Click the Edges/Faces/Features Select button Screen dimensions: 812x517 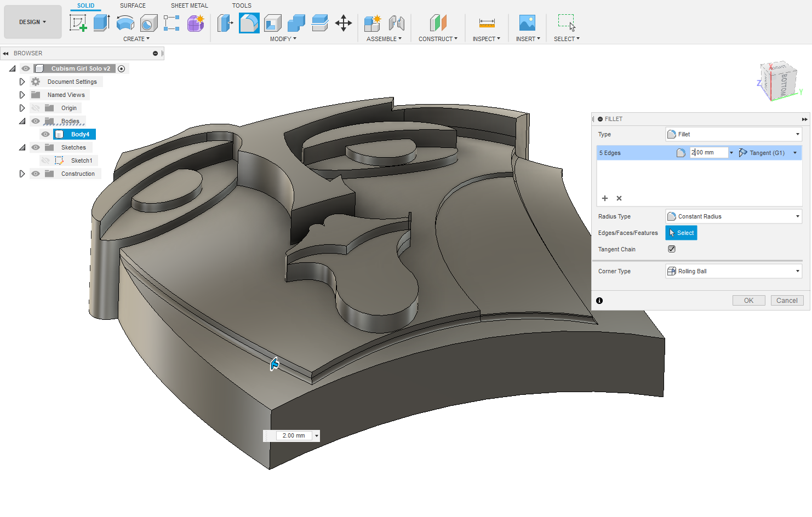[681, 233]
